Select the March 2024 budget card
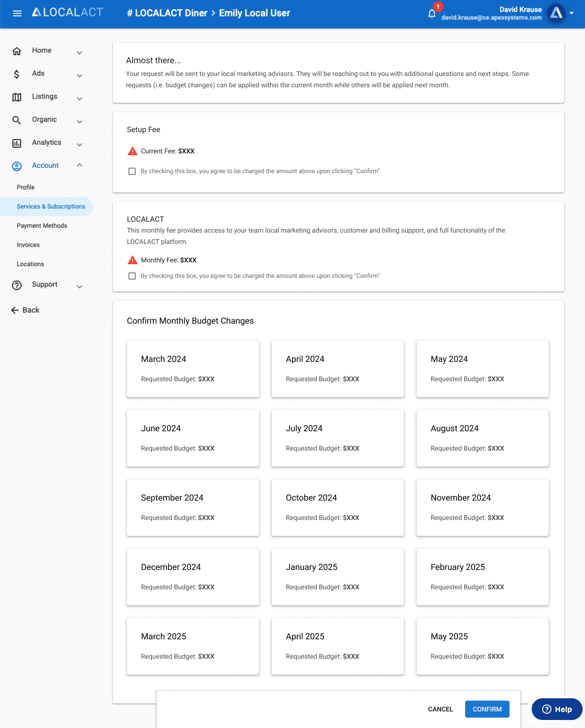The height and width of the screenshot is (728, 585). point(193,369)
